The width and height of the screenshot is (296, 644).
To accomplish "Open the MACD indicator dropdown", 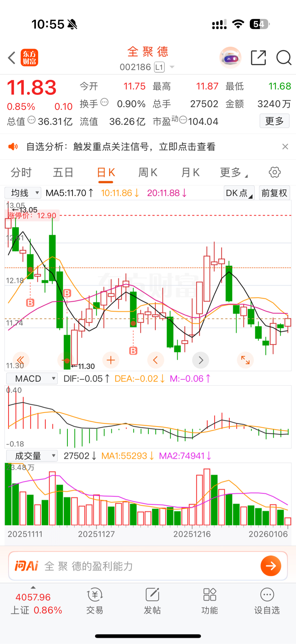I will 32,379.
